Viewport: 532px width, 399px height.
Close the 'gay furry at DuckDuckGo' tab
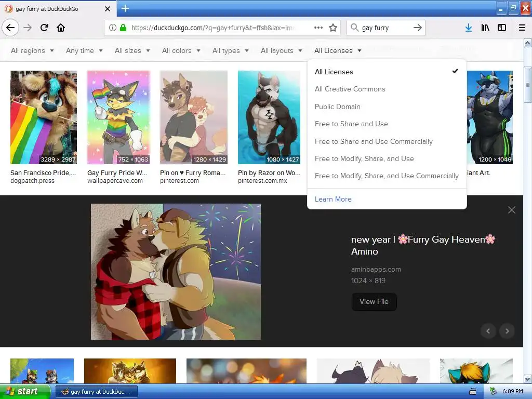[x=107, y=9]
